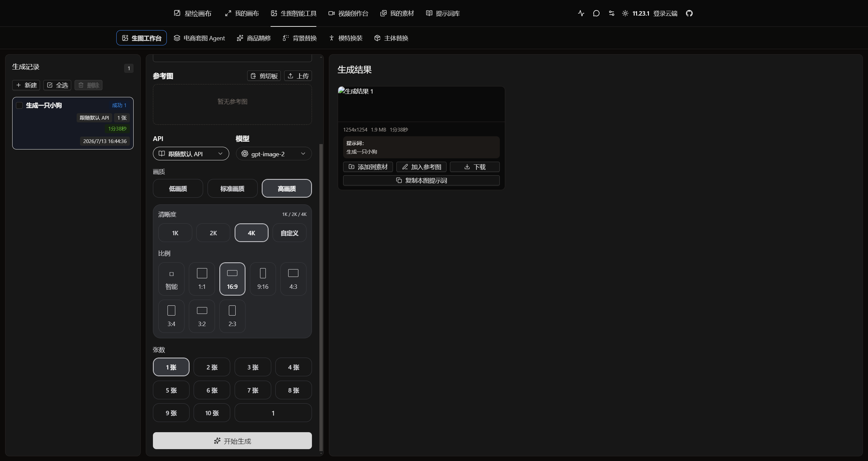
Task: Click the clipboard icon for reference image
Action: [253, 76]
